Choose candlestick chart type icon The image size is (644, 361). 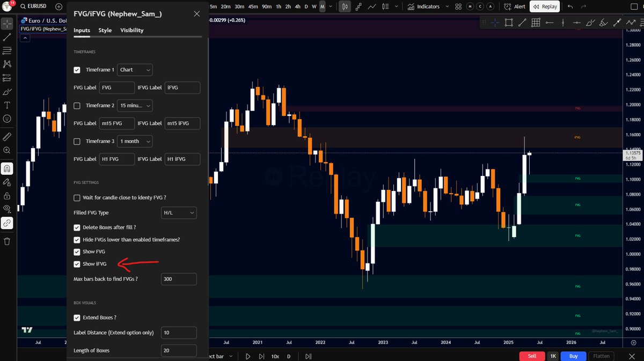tap(345, 7)
